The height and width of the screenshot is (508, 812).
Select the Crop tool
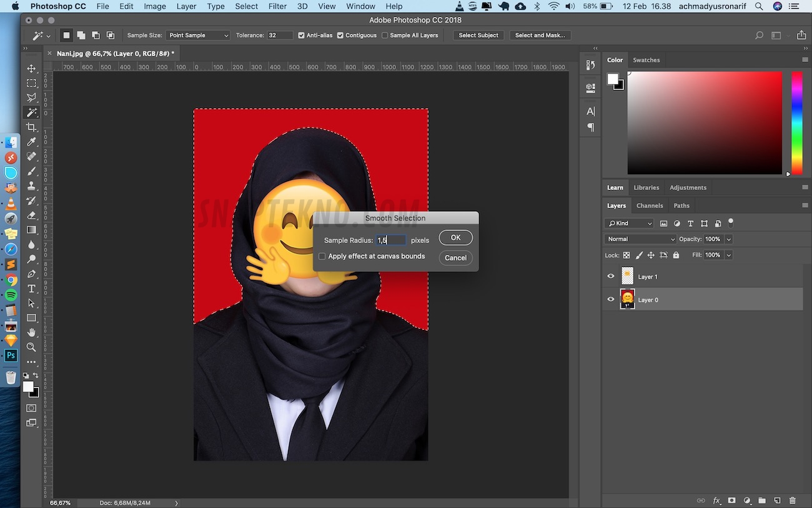point(31,127)
